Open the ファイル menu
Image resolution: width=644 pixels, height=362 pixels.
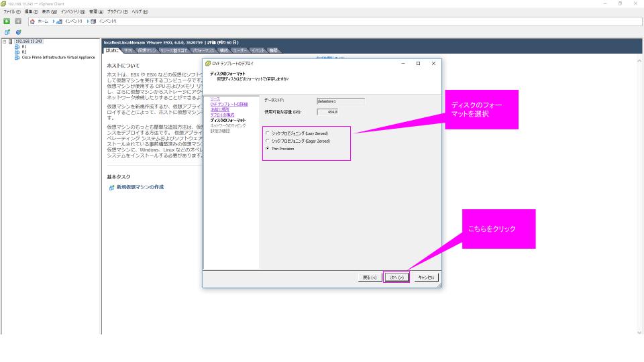12,11
